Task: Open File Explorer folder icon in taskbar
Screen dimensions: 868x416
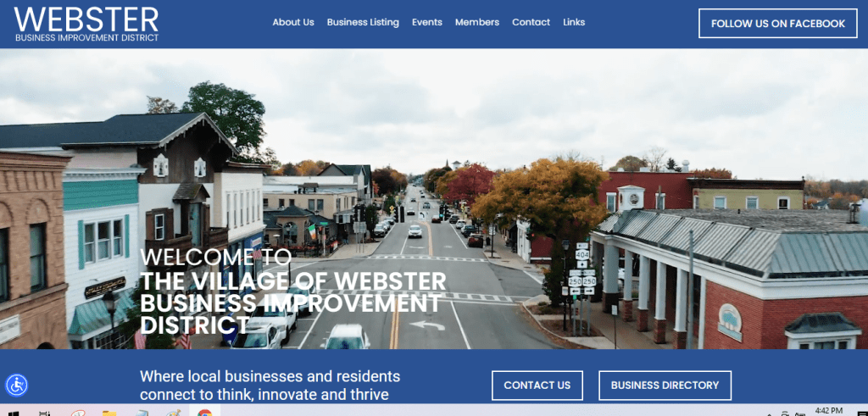Action: [109, 413]
